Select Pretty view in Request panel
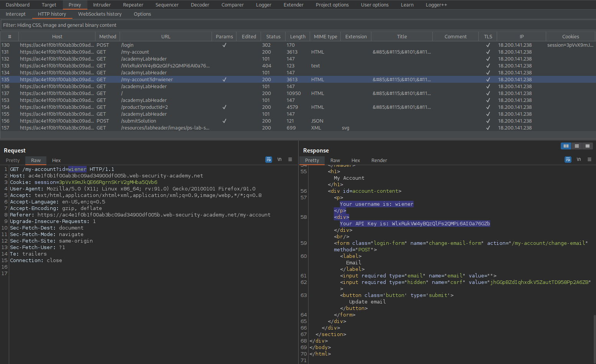Viewport: 596px width, 364px height. click(x=13, y=161)
